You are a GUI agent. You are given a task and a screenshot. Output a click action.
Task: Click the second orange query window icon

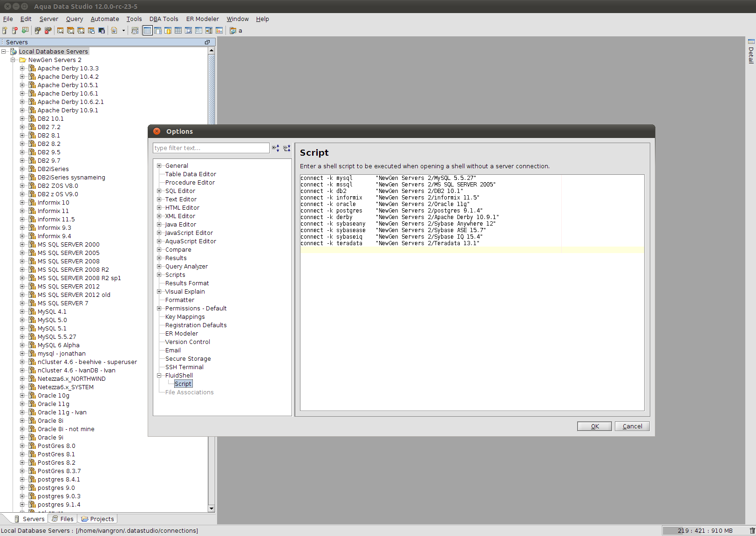click(71, 31)
